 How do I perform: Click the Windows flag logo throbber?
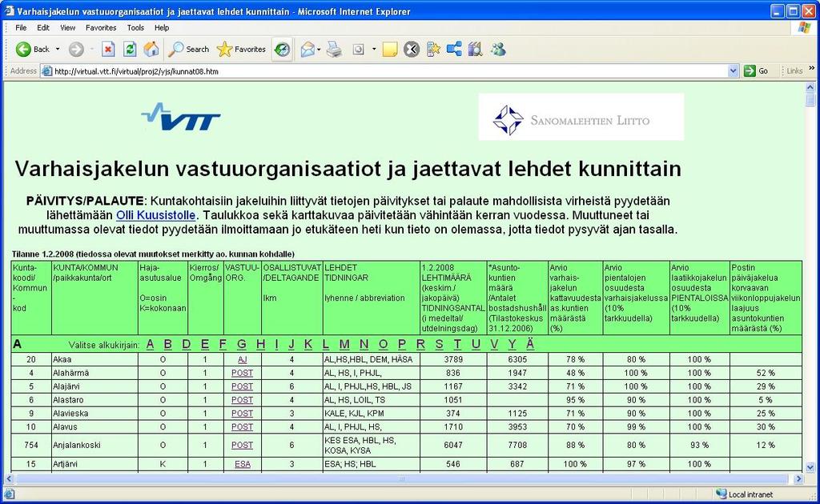coord(804,28)
